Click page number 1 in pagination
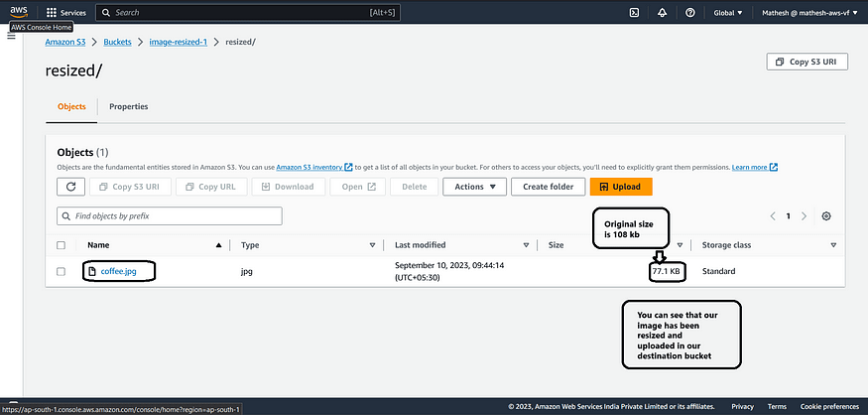Viewport: 868px width, 415px height. [789, 216]
